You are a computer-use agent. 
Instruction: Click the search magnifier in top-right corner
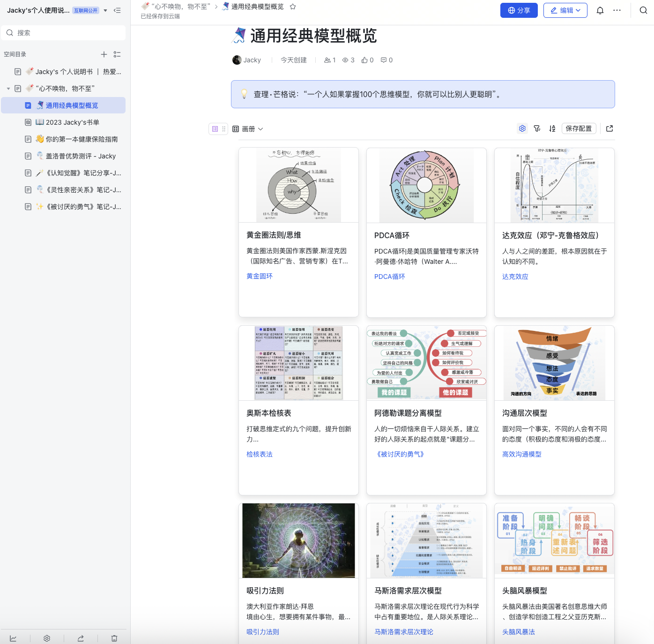(x=643, y=10)
